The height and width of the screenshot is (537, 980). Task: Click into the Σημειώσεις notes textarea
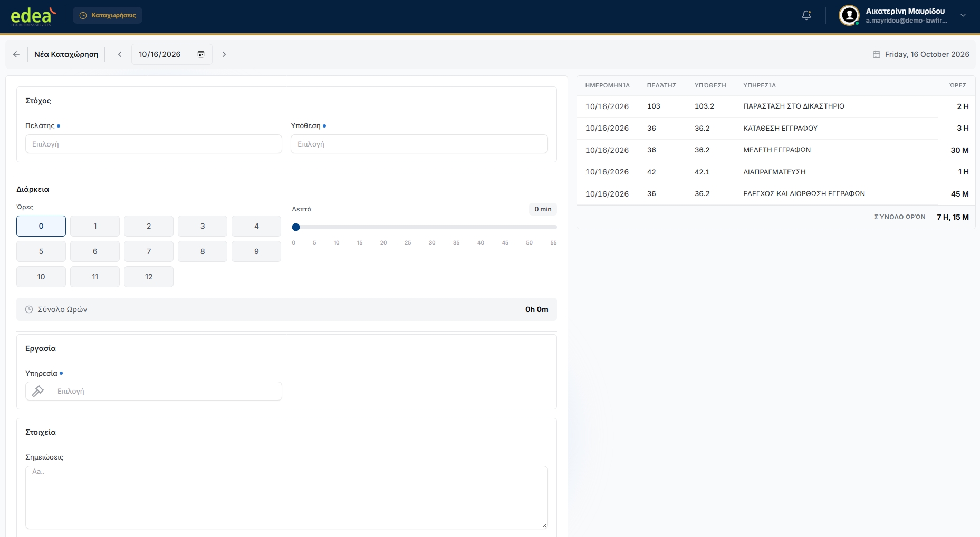pyautogui.click(x=286, y=497)
